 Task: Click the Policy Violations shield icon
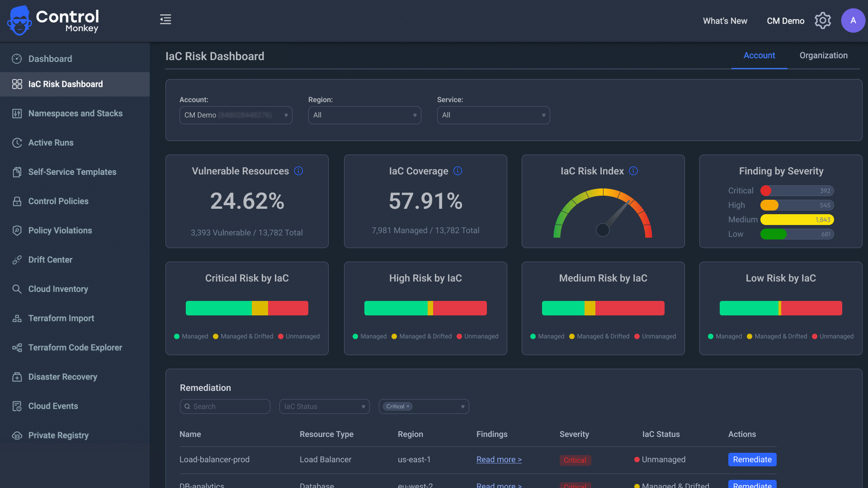tap(17, 230)
